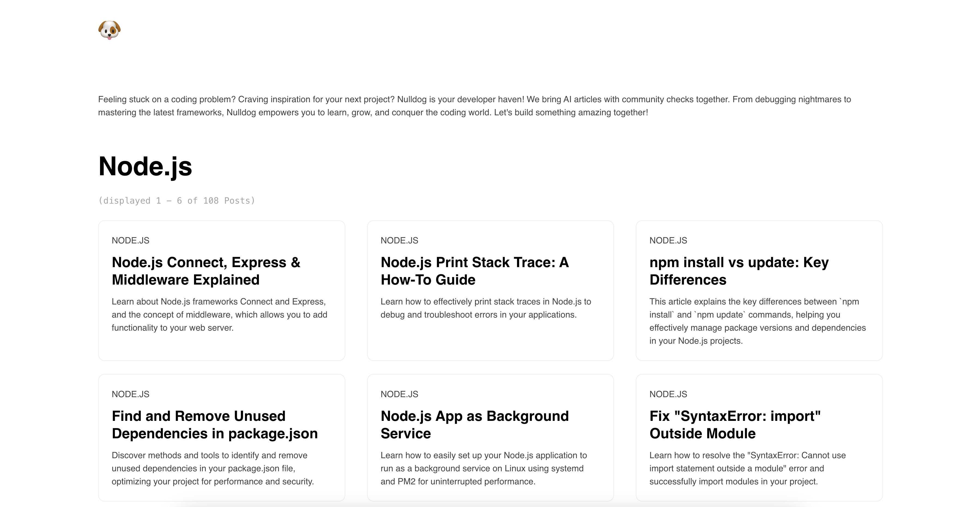The image size is (980, 507).
Task: Click NODE.JS label on the npm install card
Action: pos(668,240)
